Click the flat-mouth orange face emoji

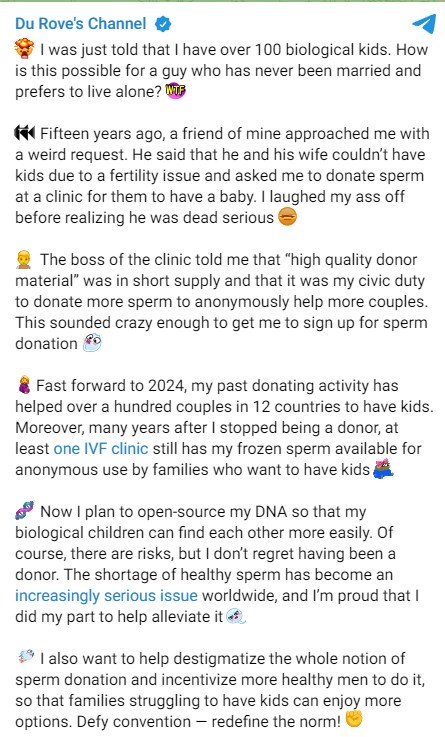pos(287,217)
